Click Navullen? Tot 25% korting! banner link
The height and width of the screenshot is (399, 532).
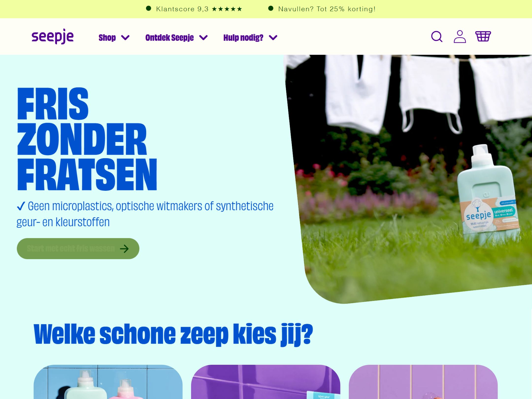click(327, 9)
